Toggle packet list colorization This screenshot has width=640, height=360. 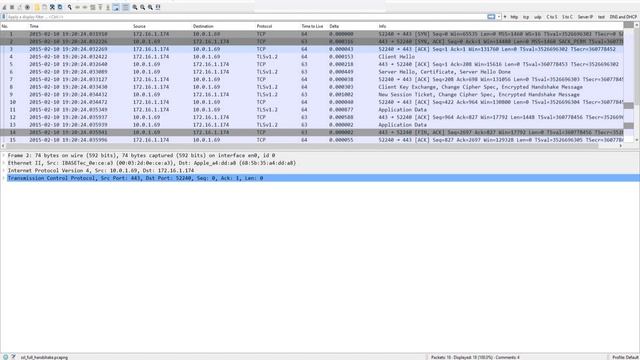pos(125,7)
